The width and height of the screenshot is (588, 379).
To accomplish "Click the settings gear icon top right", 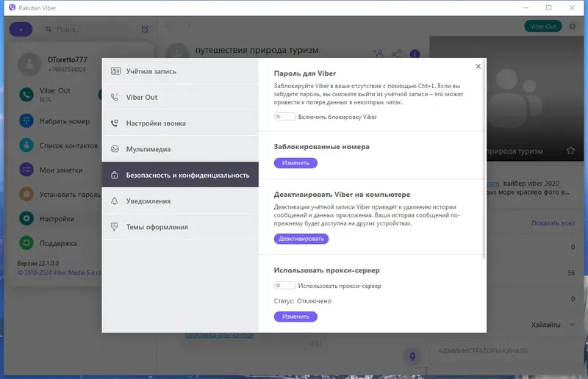I will tap(573, 26).
